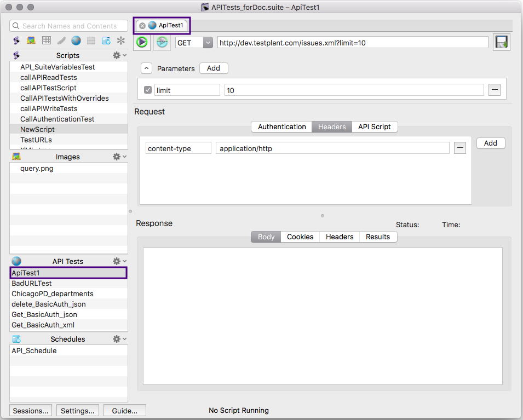Collapse the Parameters section

[x=146, y=68]
